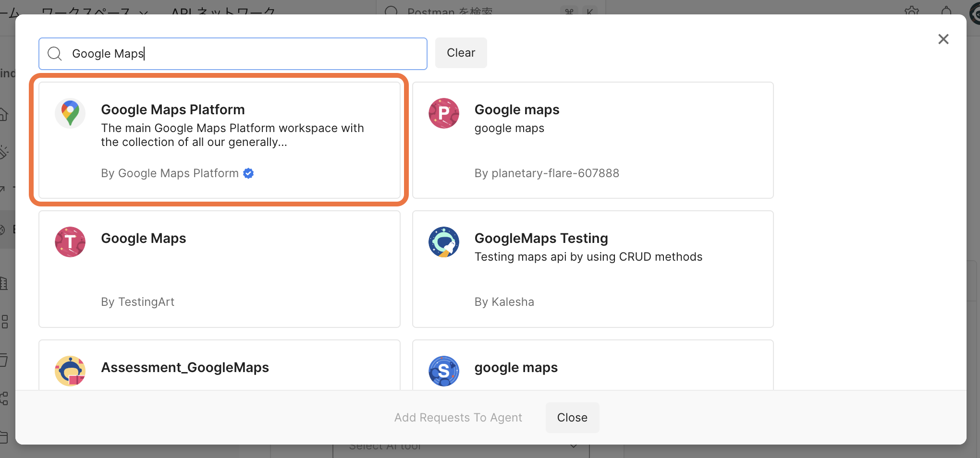This screenshot has width=980, height=458.
Task: Click Add Requests To Agent button
Action: pyautogui.click(x=458, y=418)
